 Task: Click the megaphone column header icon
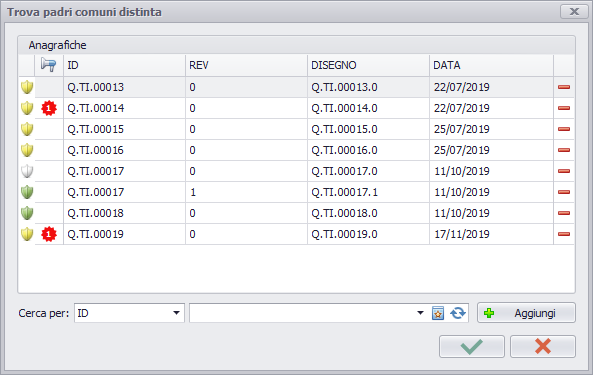(49, 65)
